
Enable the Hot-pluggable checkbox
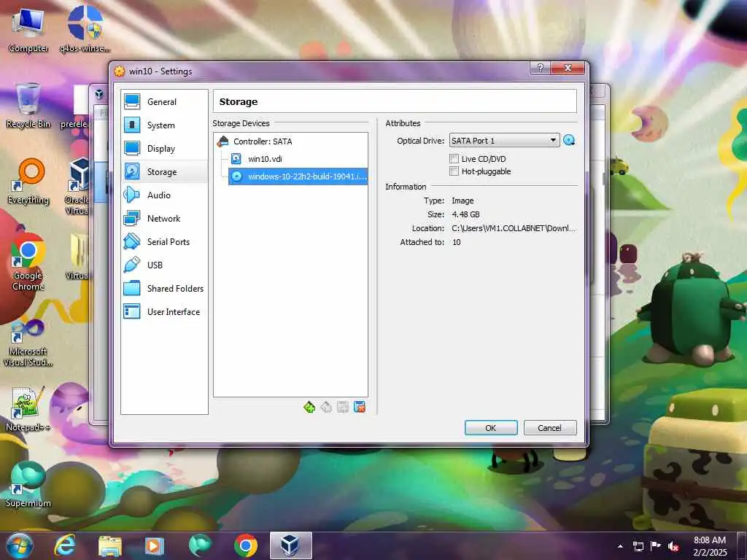[454, 171]
